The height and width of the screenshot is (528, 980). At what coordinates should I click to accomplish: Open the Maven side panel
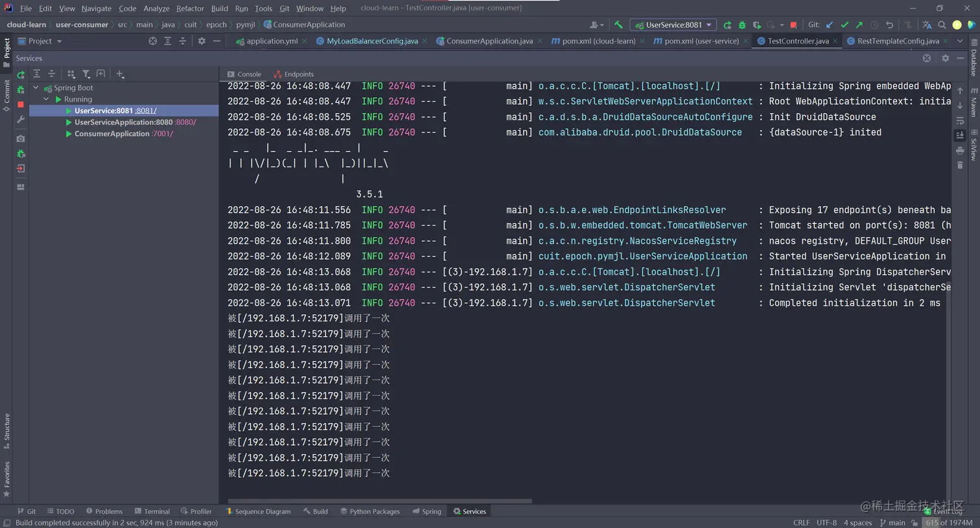tap(974, 102)
